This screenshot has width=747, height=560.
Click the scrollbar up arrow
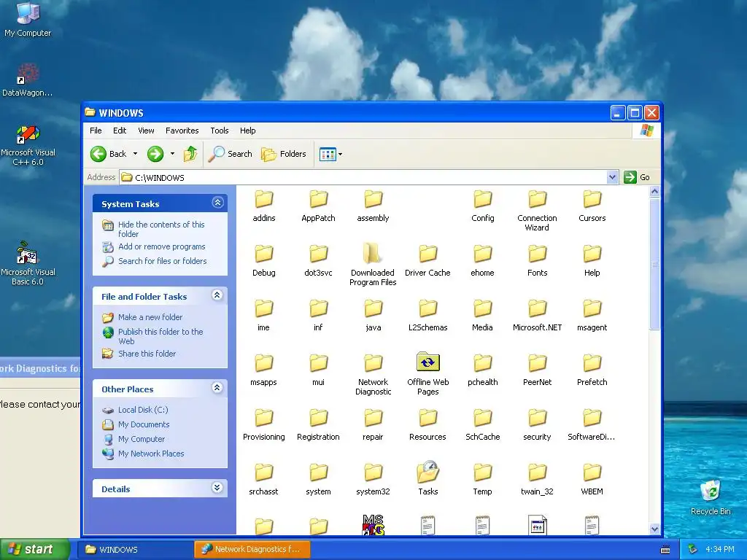pos(654,192)
